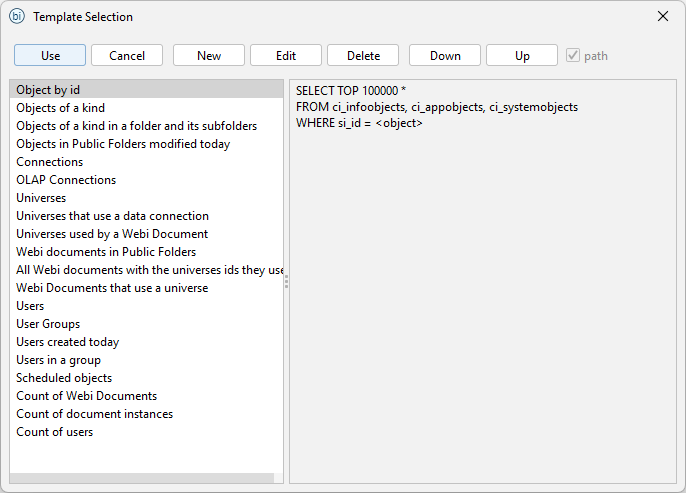686x493 pixels.
Task: Choose 'Count of Webi Documents' template
Action: (147, 396)
